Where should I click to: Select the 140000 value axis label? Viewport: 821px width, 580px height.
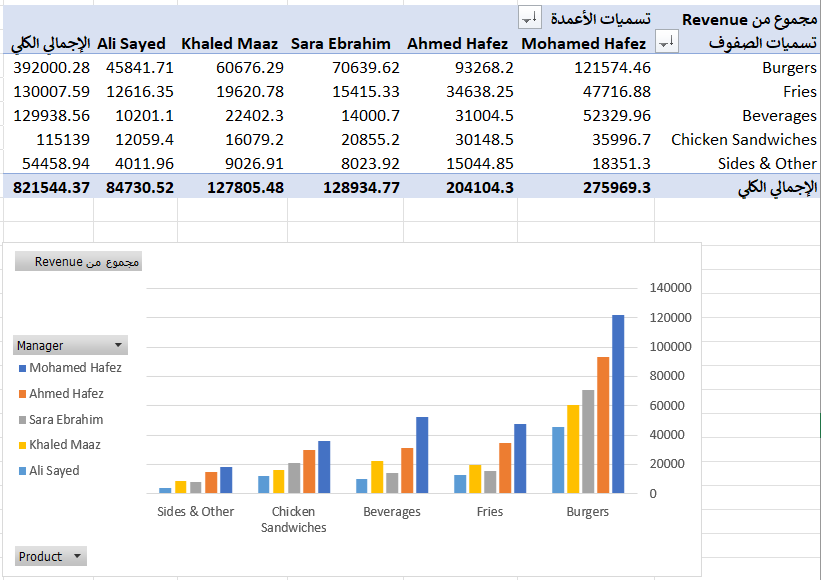click(670, 288)
